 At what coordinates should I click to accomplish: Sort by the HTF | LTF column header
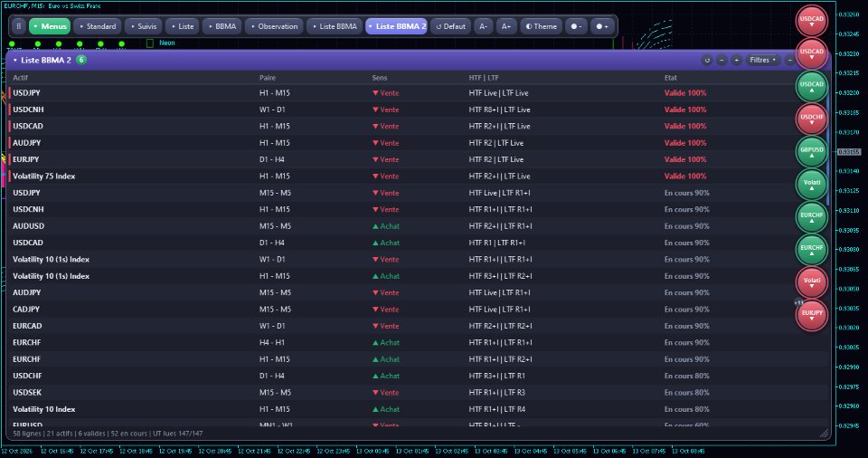[x=484, y=78]
